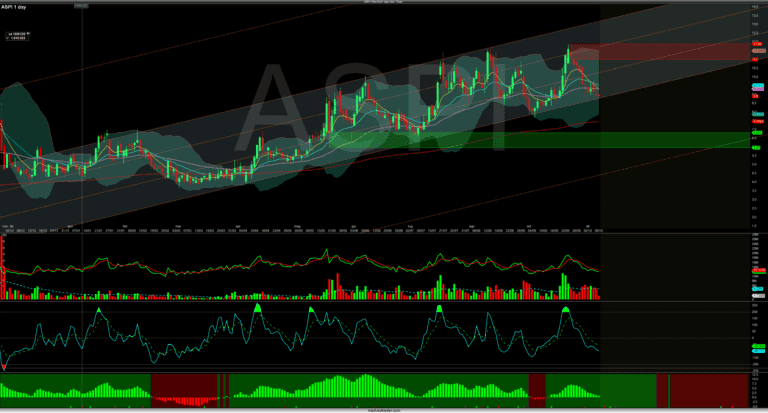Click the highest candlestick near the red zone

[568, 48]
